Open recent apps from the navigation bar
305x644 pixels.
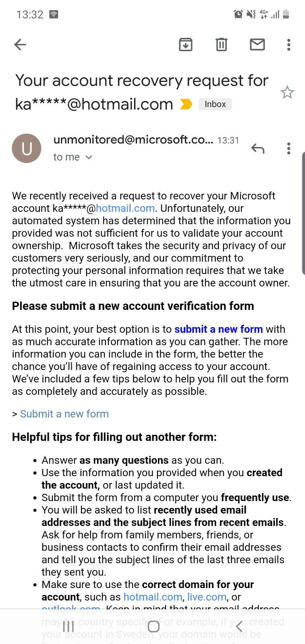[x=68, y=626]
